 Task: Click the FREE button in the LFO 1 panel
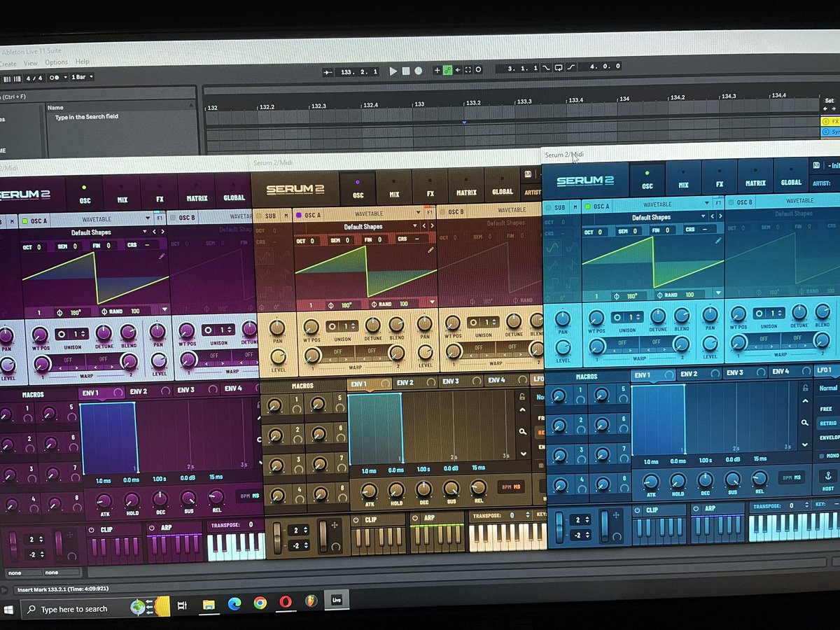coord(827,408)
